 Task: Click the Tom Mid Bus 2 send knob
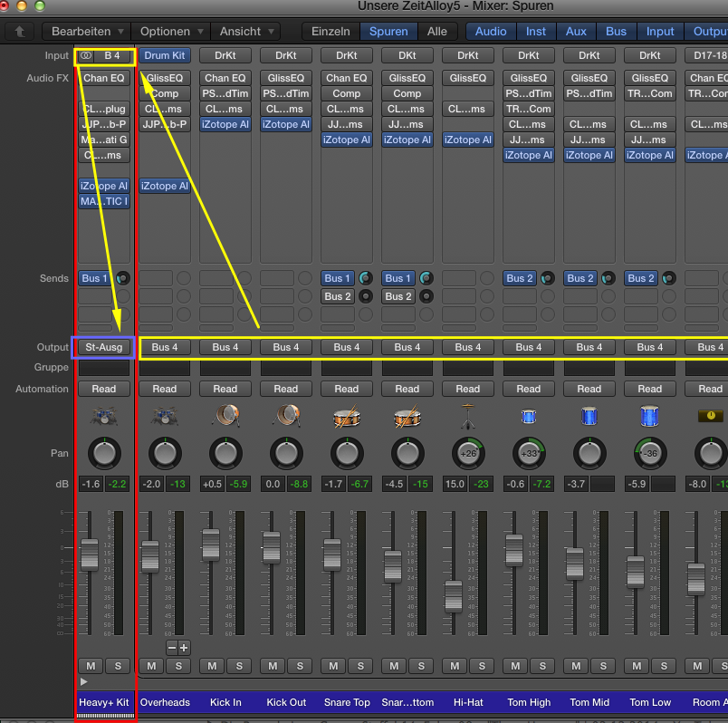pyautogui.click(x=608, y=278)
